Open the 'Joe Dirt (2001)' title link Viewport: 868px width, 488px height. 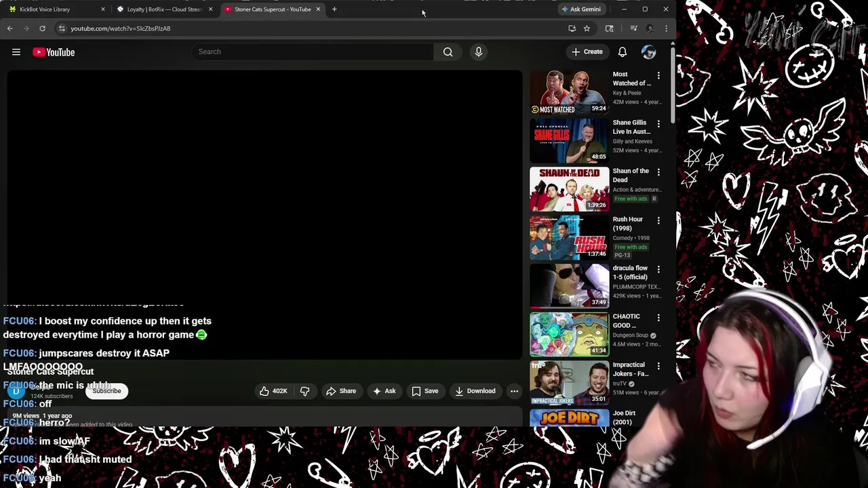point(625,418)
